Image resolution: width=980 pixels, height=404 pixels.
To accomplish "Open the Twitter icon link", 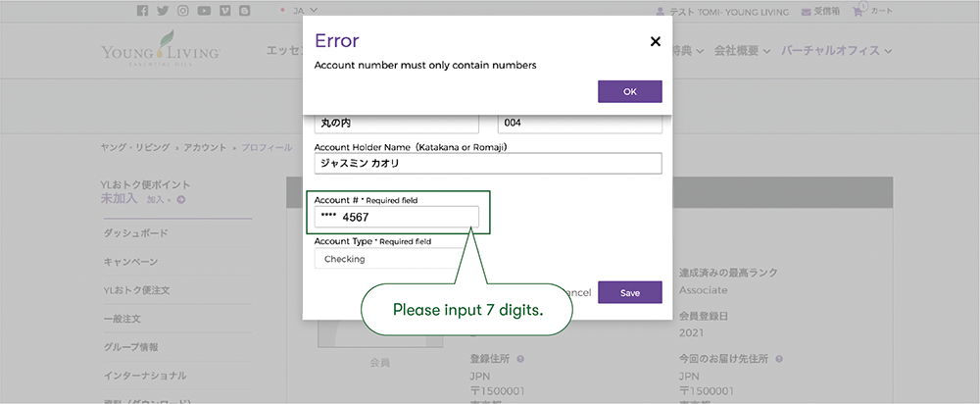I will click(163, 11).
